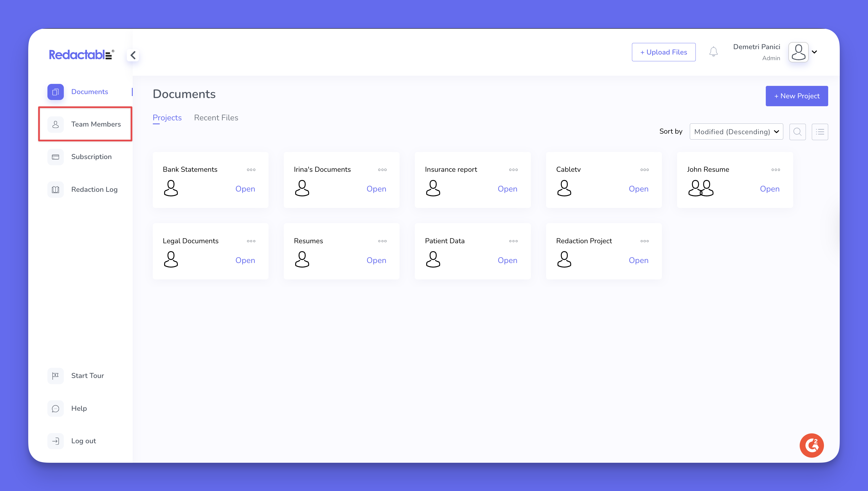Screen dimensions: 868x491
Task: Expand the Modified (Descending) sort dropdown
Action: click(x=736, y=132)
